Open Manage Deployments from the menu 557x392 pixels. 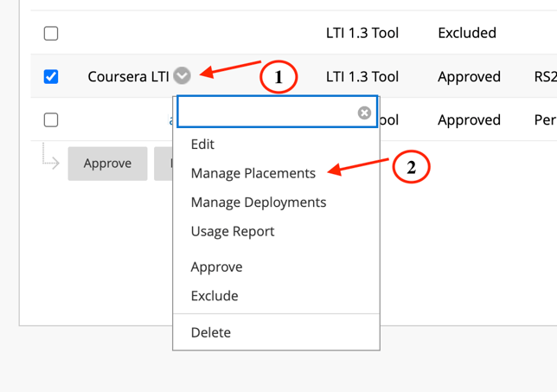click(x=259, y=202)
